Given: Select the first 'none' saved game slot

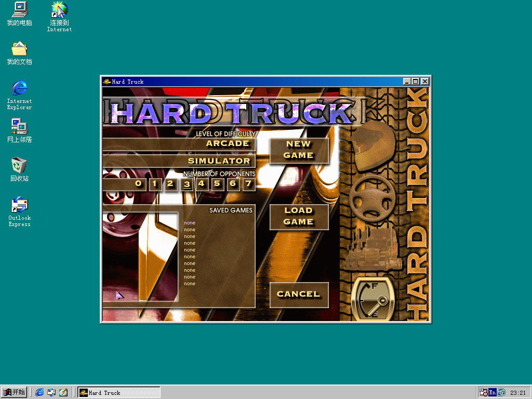Looking at the screenshot, I should (x=190, y=223).
